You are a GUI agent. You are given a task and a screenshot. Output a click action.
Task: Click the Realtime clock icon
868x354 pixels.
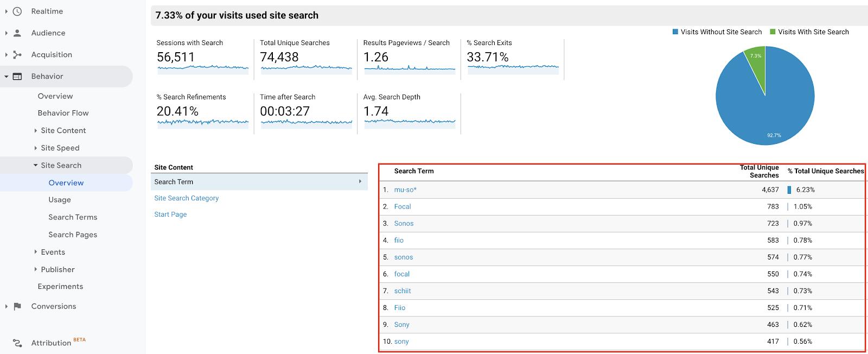17,11
